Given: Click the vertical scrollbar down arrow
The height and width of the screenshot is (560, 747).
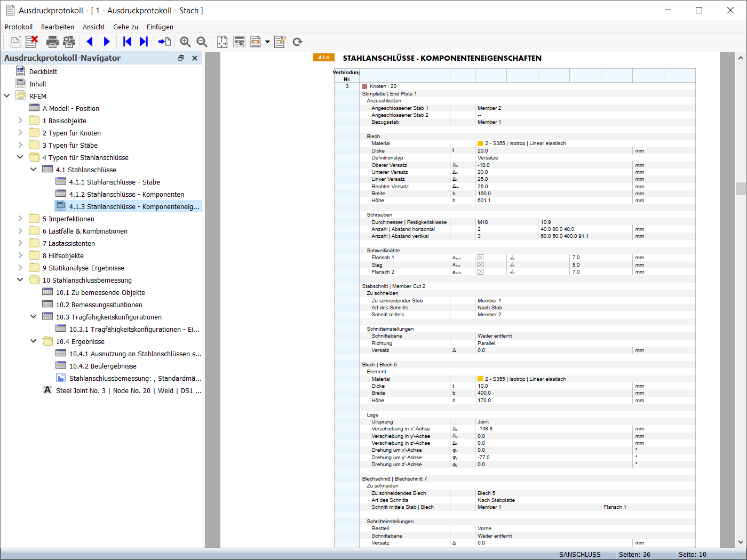Looking at the screenshot, I should (741, 542).
